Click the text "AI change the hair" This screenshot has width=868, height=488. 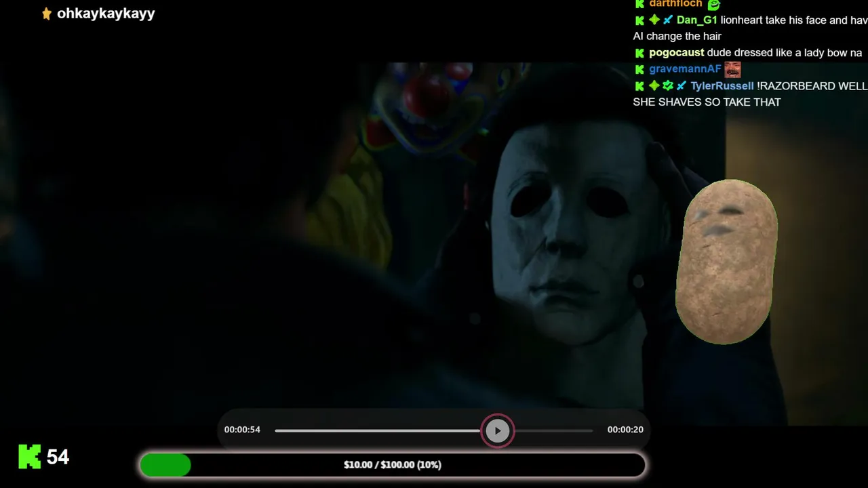(677, 37)
